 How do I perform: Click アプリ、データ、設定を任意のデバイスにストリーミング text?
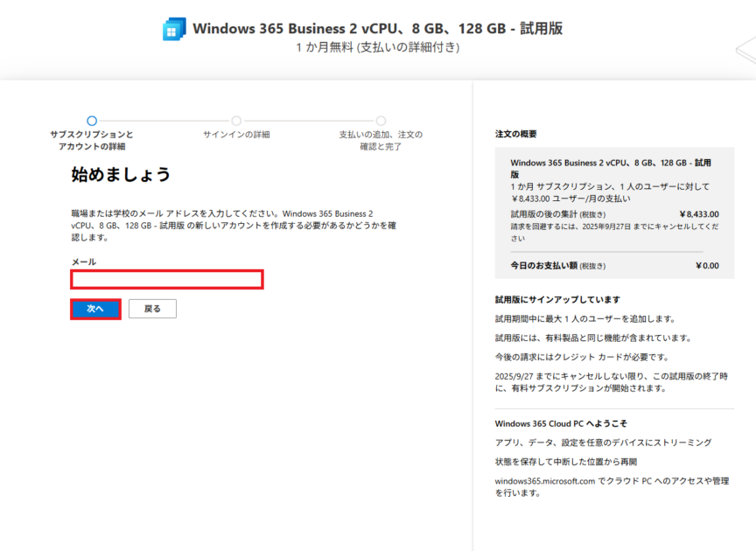click(x=603, y=443)
